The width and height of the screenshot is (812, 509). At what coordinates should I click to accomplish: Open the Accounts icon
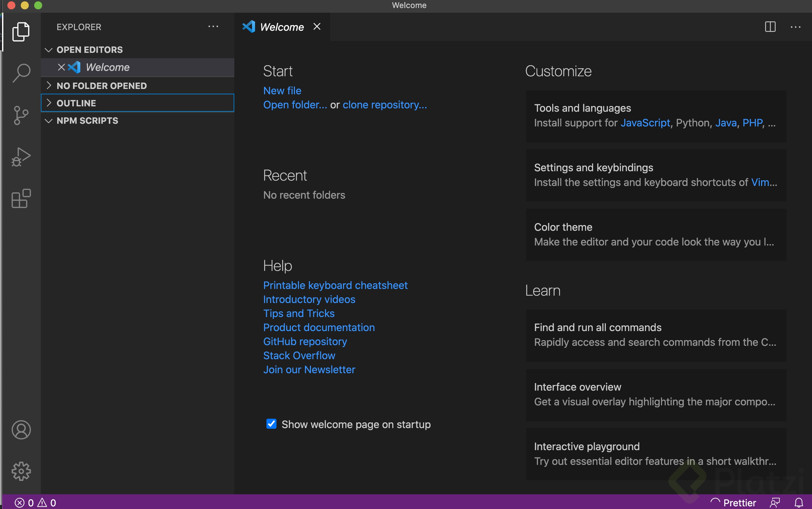click(21, 430)
